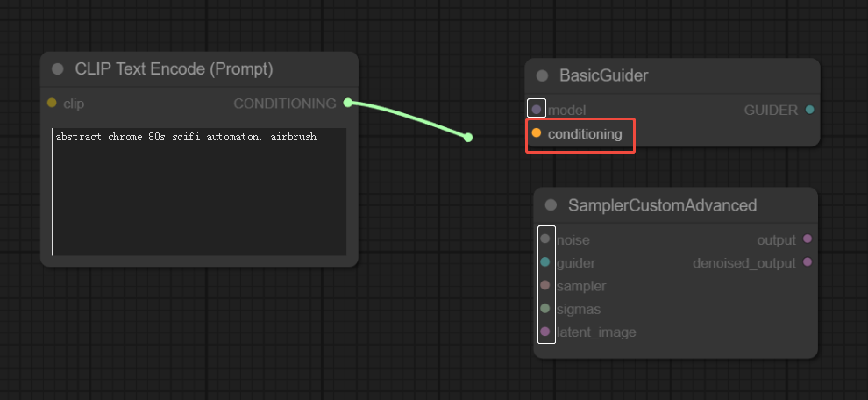This screenshot has width=868, height=400.
Task: Collapse the CLIP Text Encode node
Action: click(x=58, y=69)
